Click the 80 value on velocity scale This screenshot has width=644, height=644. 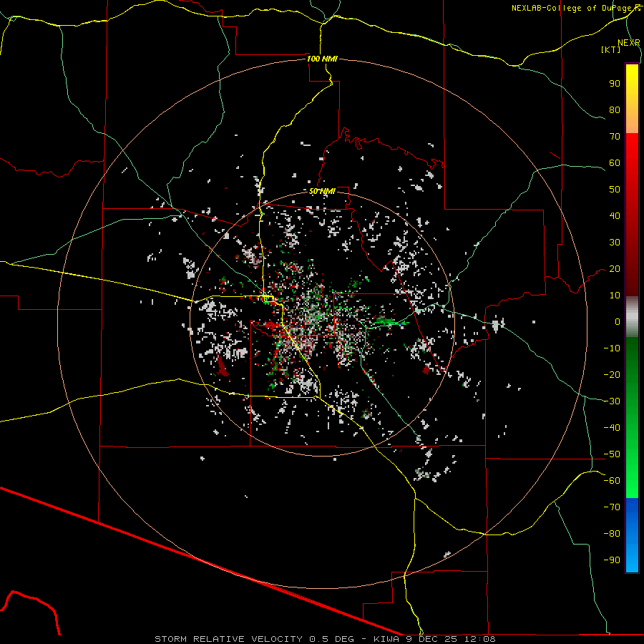pyautogui.click(x=615, y=110)
